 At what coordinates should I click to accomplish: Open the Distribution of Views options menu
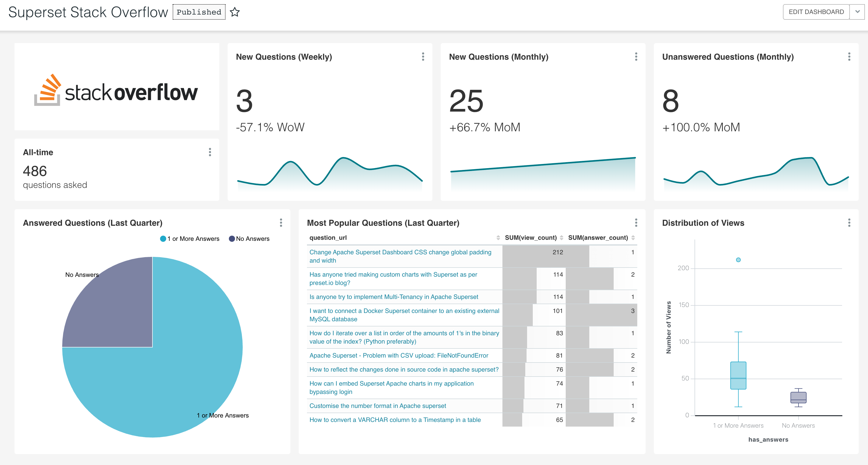849,223
